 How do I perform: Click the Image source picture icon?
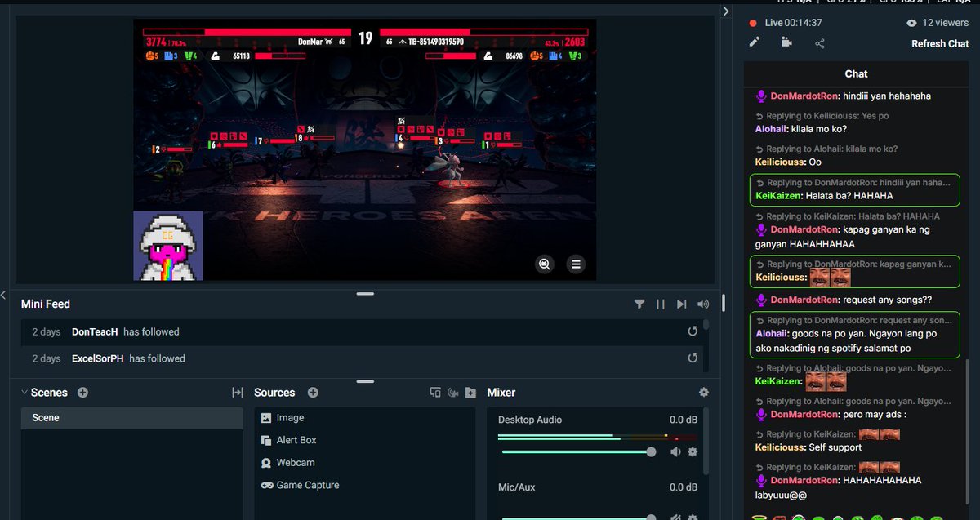tap(266, 417)
